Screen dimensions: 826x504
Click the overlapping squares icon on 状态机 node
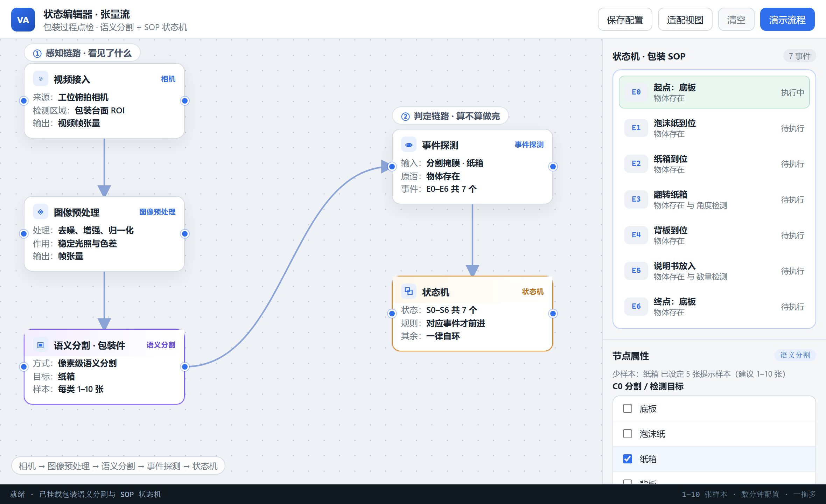point(409,292)
